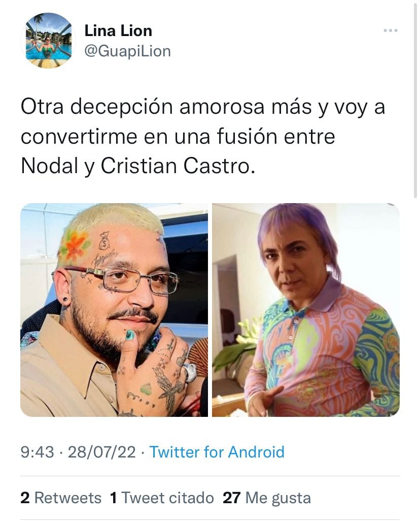Screen dimensions: 420x523
Task: Click the words "Cristian Castro" in tweet
Action: (176, 166)
